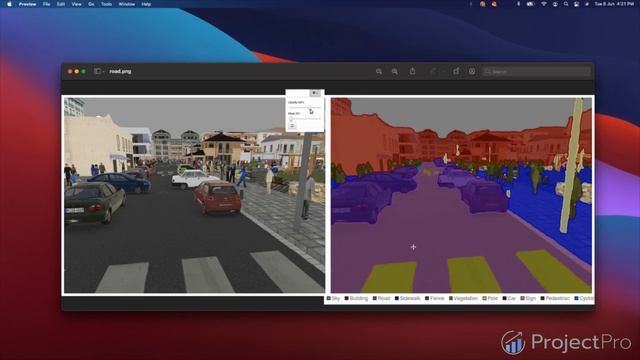Click the Fence legend label
Image resolution: width=640 pixels, height=360 pixels.
[x=437, y=298]
